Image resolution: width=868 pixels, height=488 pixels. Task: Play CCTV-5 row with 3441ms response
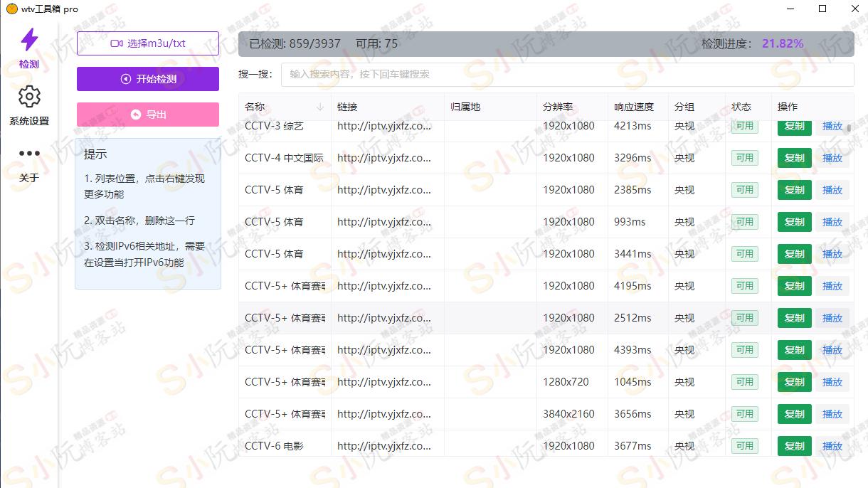832,254
